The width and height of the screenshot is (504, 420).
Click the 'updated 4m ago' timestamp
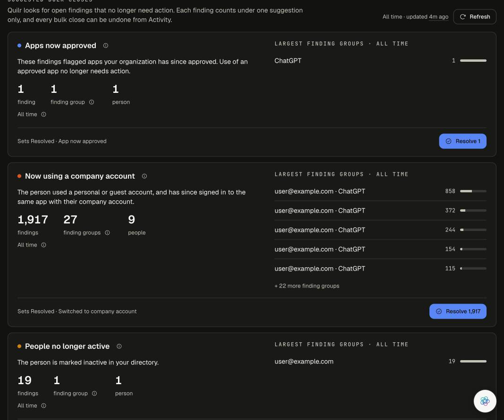coord(427,16)
